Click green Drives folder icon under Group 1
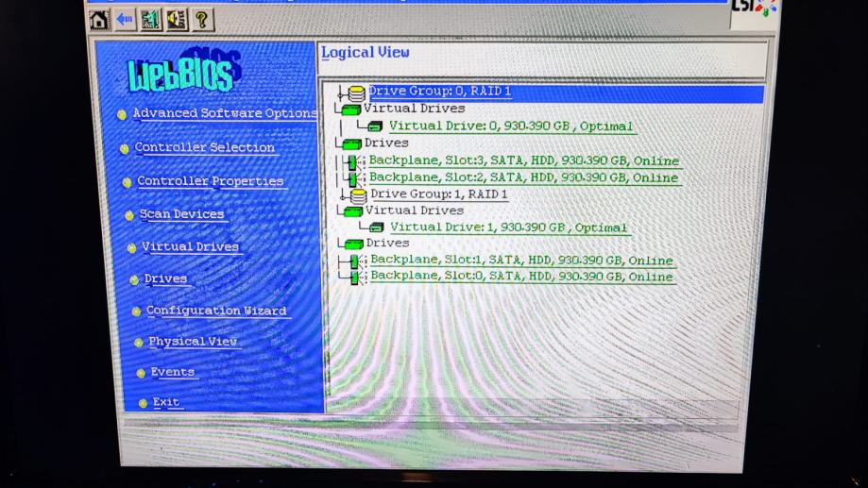868x488 pixels. pos(354,244)
